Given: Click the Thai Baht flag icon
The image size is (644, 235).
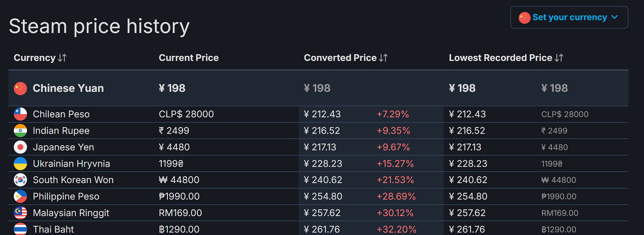Looking at the screenshot, I should [20, 229].
